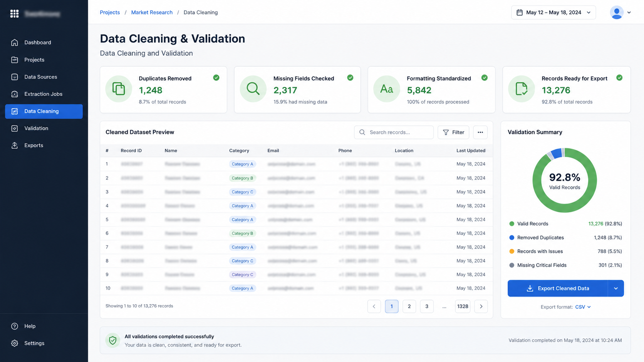Image resolution: width=644 pixels, height=362 pixels.
Task: Click the funnel icon on Filter button
Action: pyautogui.click(x=446, y=132)
